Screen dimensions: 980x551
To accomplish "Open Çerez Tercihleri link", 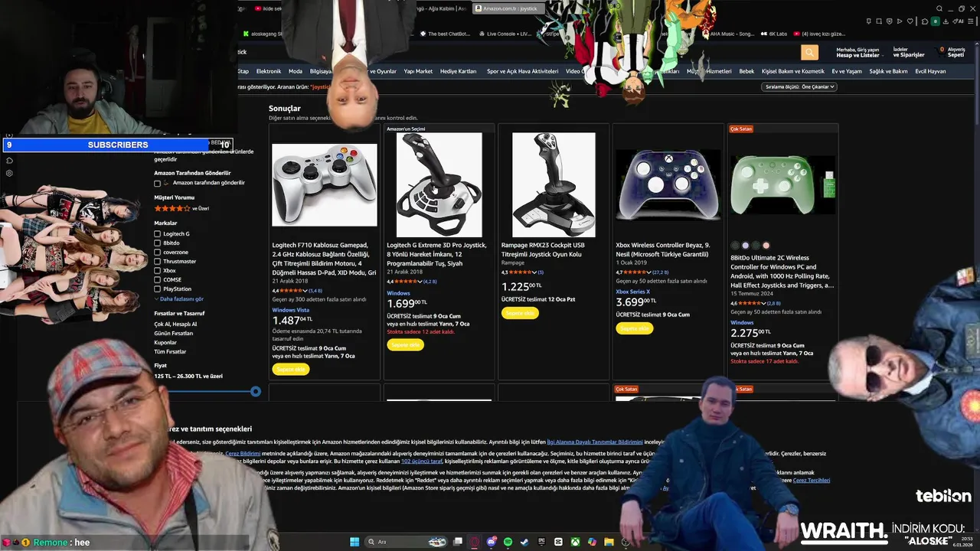I will click(x=812, y=480).
